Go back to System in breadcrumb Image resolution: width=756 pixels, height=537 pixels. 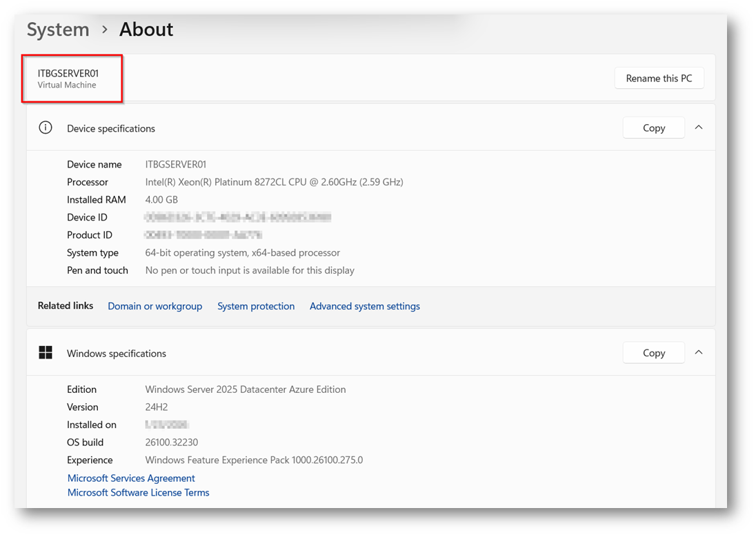[58, 30]
